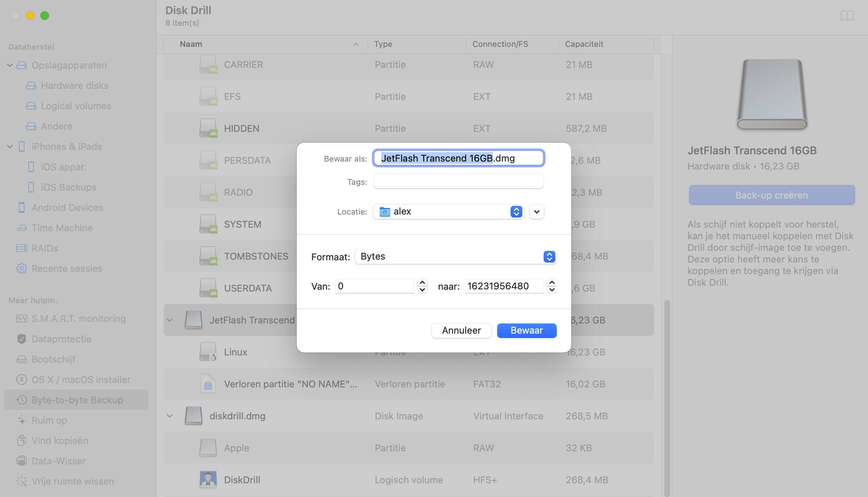Click the Bewaar button
This screenshot has width=868, height=497.
[527, 331]
